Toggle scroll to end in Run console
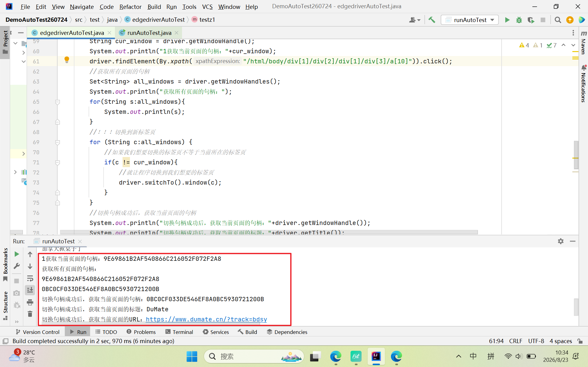This screenshot has width=588, height=367. point(30,290)
